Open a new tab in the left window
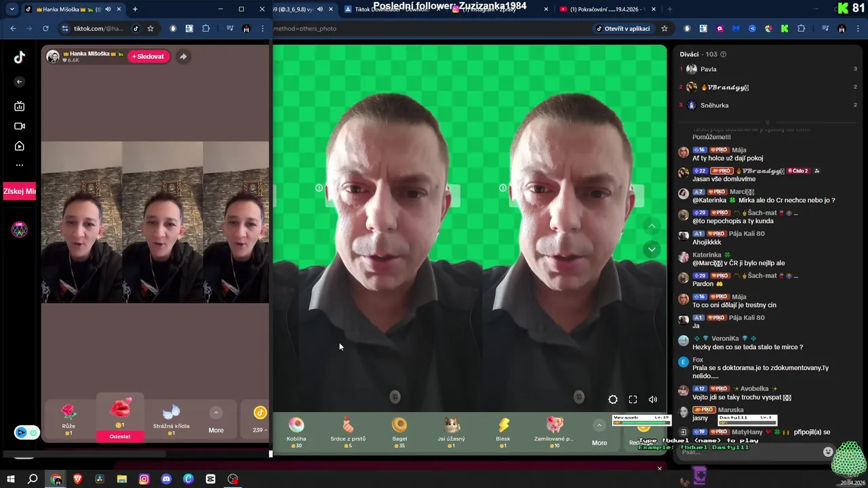Screen dimensions: 868x488 (x=135, y=9)
